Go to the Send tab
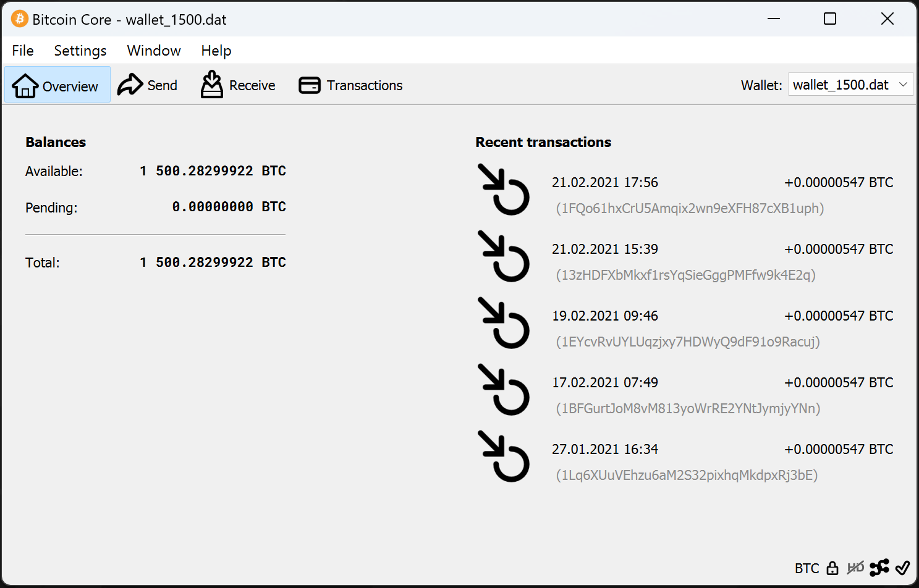This screenshot has width=919, height=588. 148,85
